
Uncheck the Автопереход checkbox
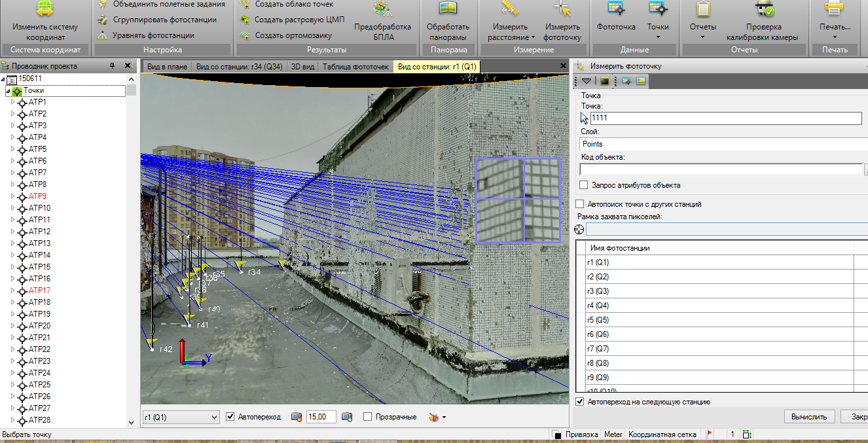pyautogui.click(x=230, y=417)
